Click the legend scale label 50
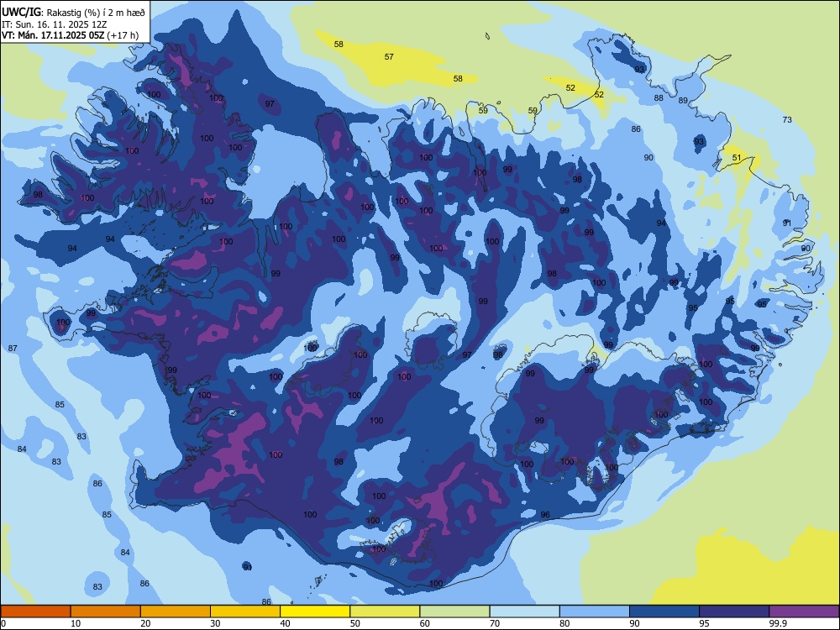The width and height of the screenshot is (840, 630). click(354, 623)
